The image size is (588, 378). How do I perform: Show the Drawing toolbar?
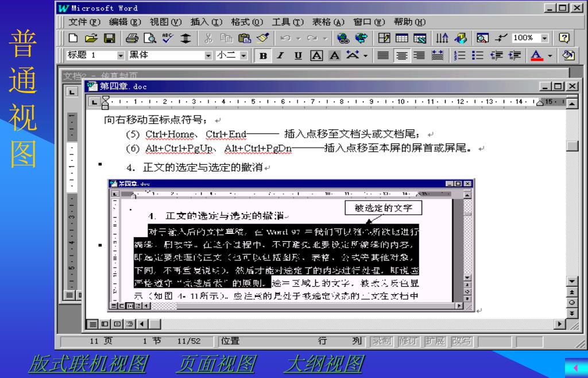[x=460, y=38]
